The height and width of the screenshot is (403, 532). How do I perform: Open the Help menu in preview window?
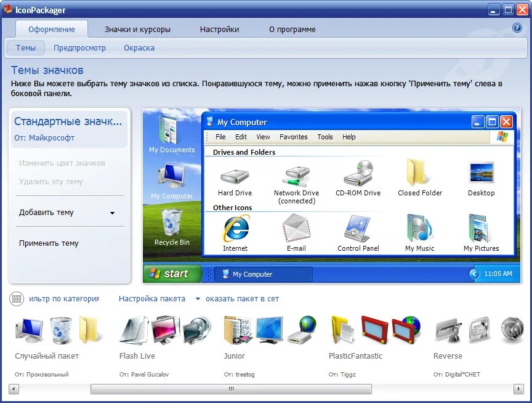tap(349, 137)
